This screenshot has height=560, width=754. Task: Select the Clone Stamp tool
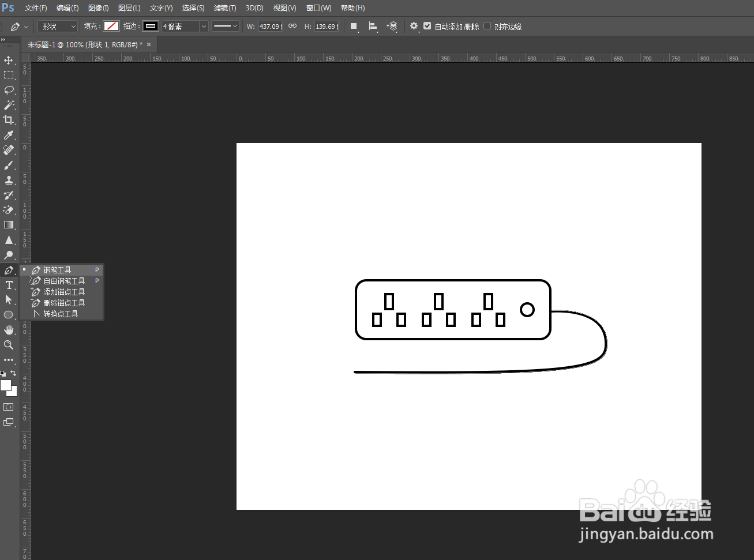click(x=9, y=180)
